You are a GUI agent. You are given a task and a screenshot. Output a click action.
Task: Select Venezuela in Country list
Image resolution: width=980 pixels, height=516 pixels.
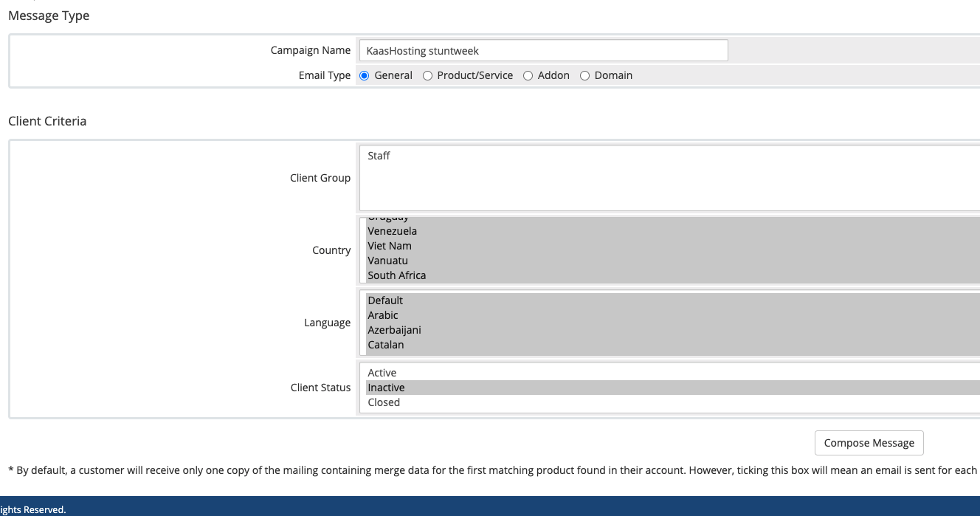(x=393, y=231)
